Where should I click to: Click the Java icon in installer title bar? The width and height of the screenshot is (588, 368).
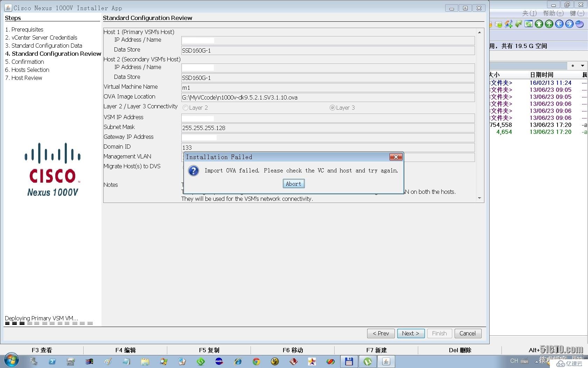[8, 7]
